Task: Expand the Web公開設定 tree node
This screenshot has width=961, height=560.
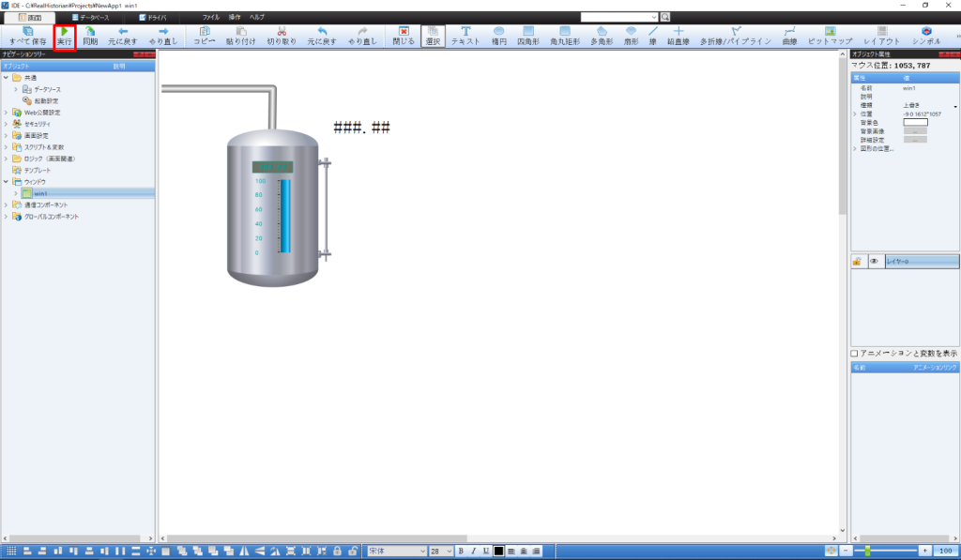Action: click(7, 113)
